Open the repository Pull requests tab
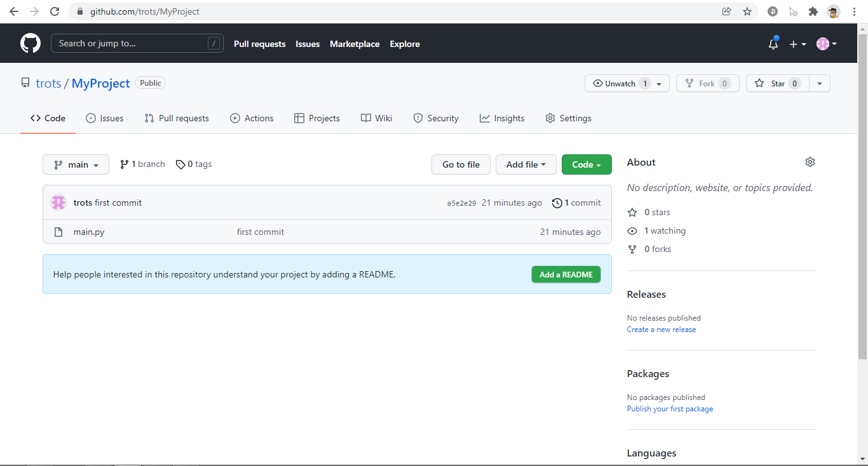868x466 pixels. 177,118
